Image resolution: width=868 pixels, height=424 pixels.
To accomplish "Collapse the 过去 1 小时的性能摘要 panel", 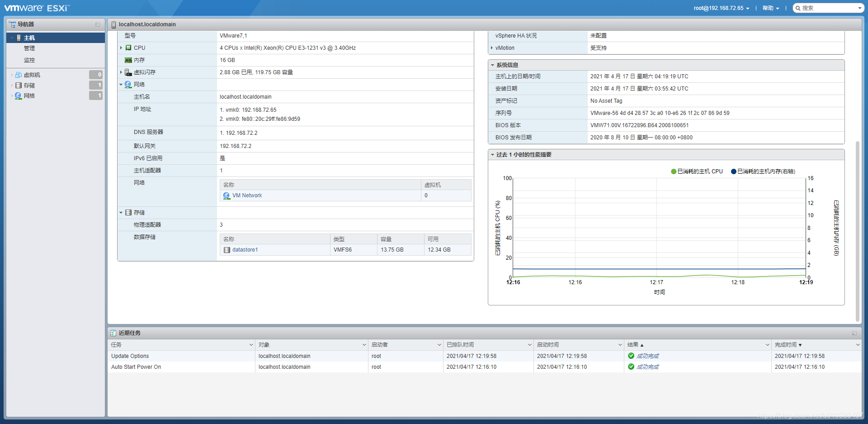I will click(493, 155).
